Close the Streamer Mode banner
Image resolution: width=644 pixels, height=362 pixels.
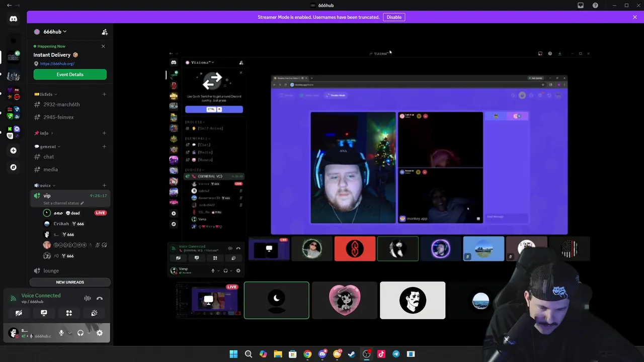635,17
